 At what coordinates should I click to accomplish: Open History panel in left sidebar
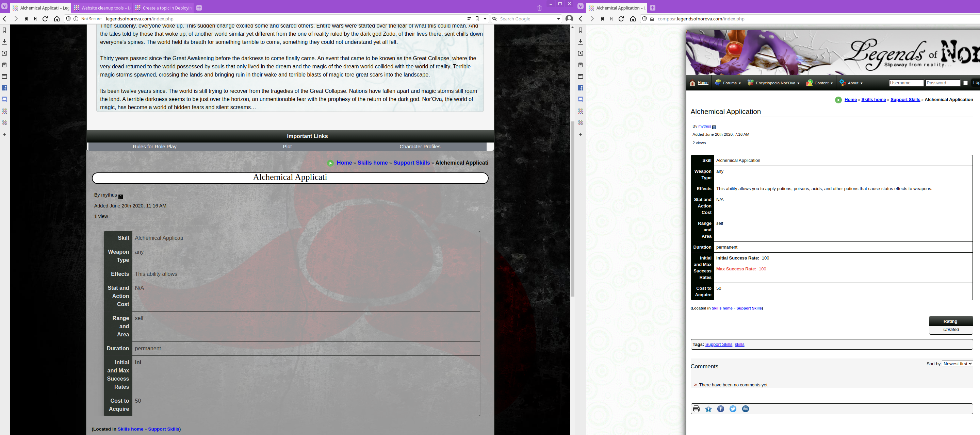point(4,54)
